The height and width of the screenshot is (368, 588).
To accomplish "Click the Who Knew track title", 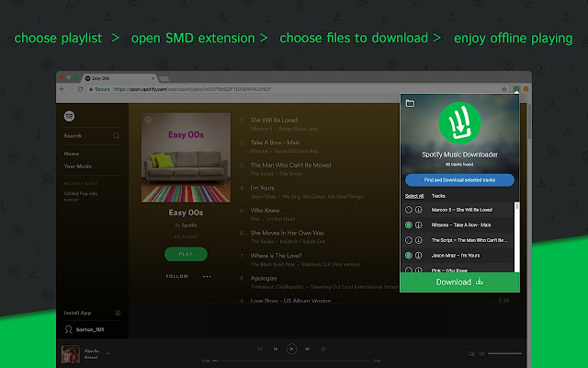I will pos(265,211).
